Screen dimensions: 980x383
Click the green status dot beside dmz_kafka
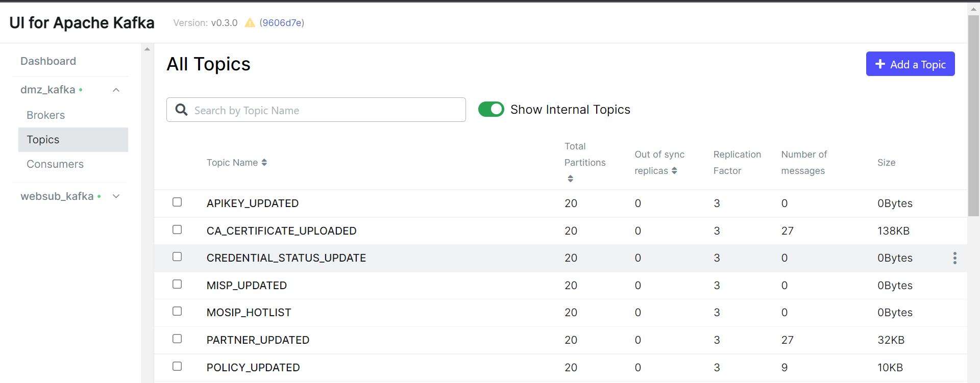[81, 90]
